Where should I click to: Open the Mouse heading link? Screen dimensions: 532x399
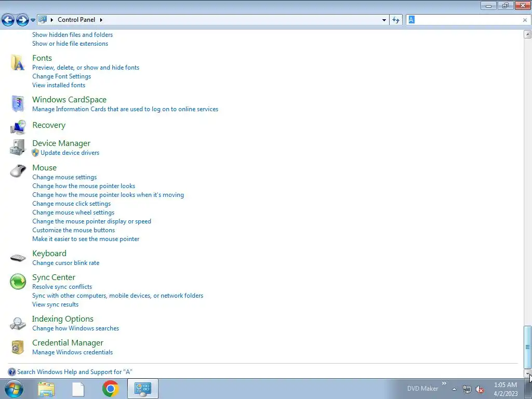coord(45,168)
